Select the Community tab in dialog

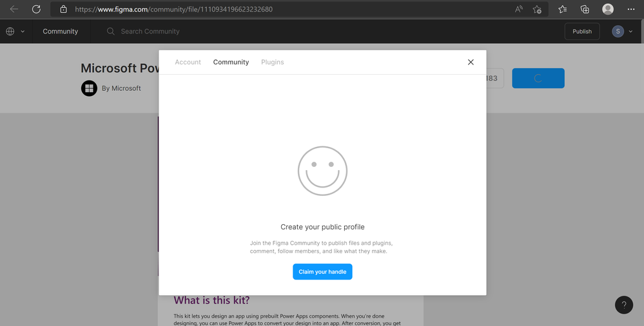pos(231,62)
